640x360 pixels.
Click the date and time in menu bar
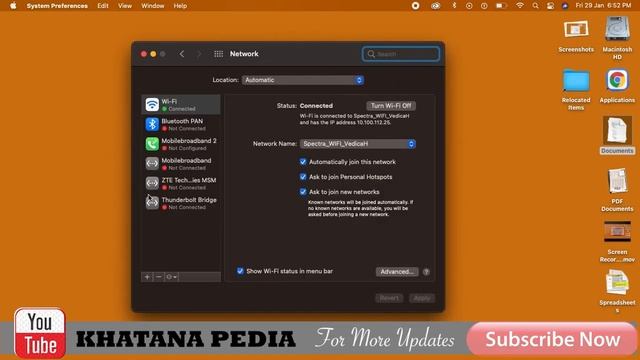(603, 6)
